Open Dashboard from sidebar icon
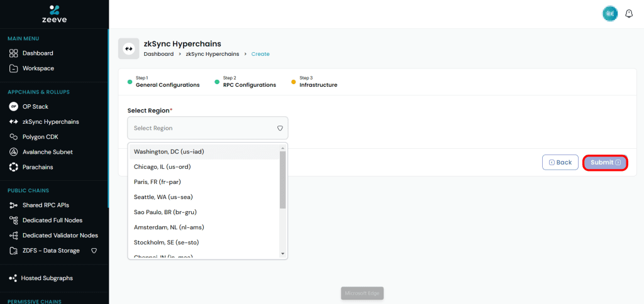This screenshot has height=304, width=644. click(x=14, y=53)
